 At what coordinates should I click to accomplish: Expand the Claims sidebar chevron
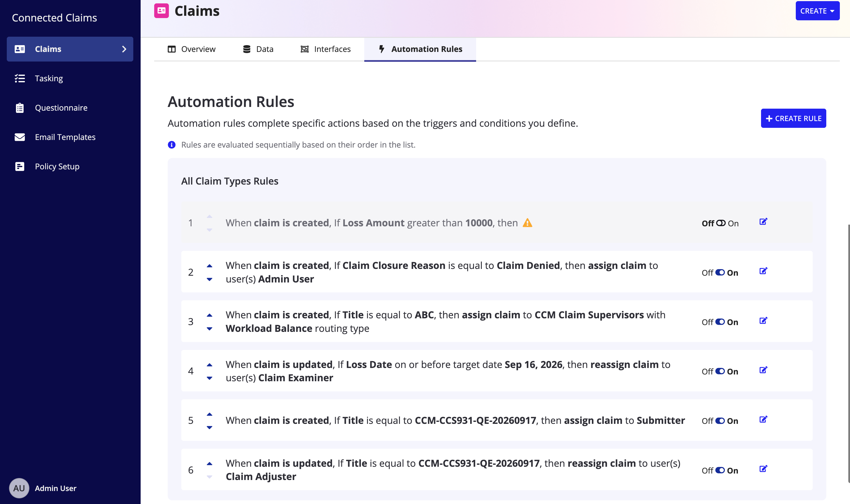[124, 49]
